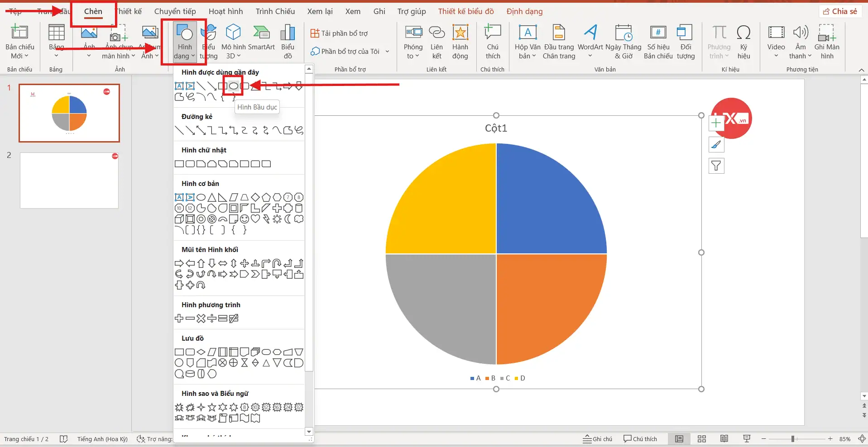
Task: Open chart filter funnel button
Action: click(716, 166)
